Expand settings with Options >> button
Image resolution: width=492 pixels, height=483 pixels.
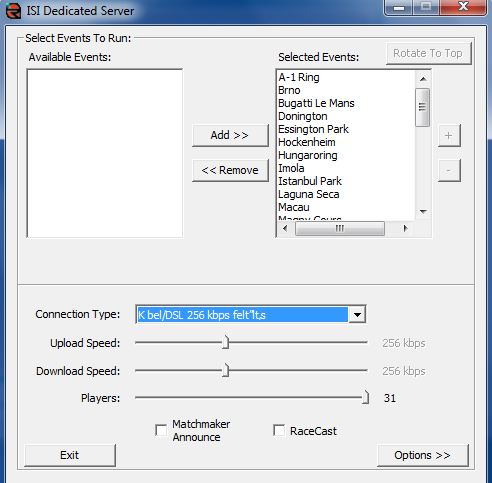(422, 455)
